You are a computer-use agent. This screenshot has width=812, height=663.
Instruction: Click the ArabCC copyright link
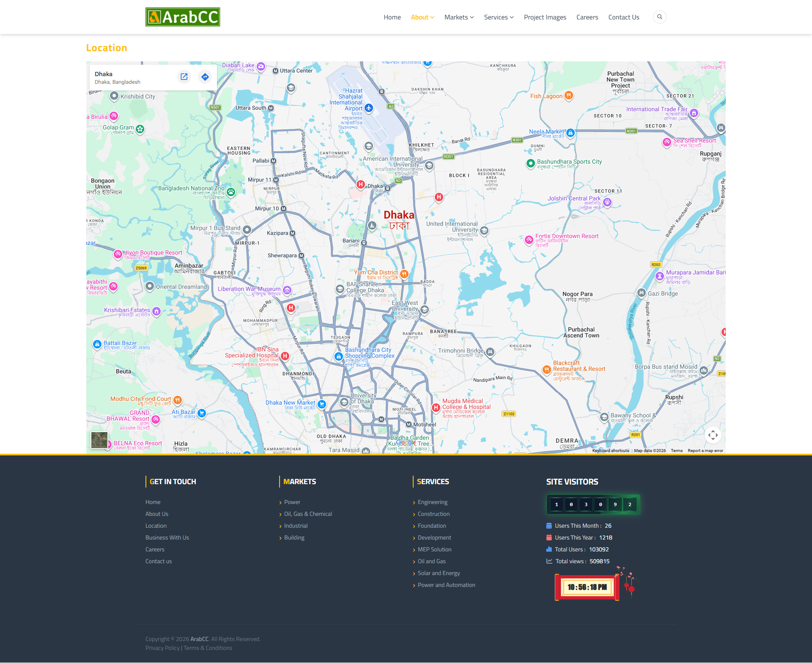200,639
